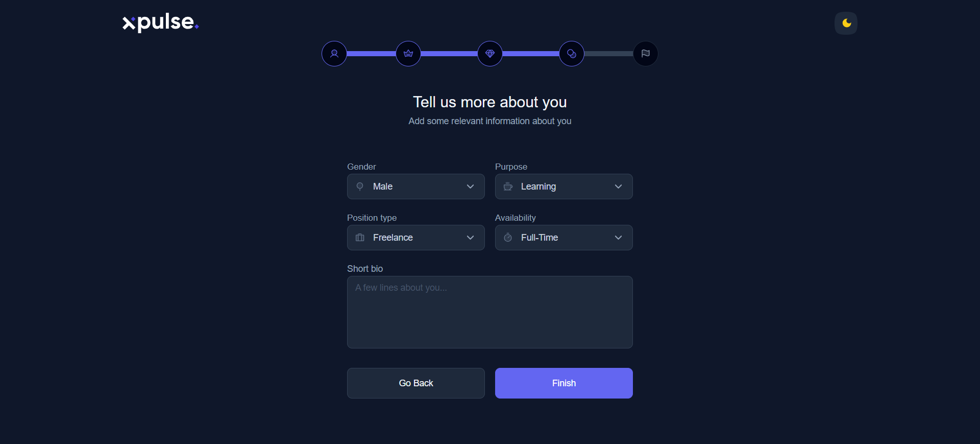Open the Gender dropdown

[x=415, y=186]
